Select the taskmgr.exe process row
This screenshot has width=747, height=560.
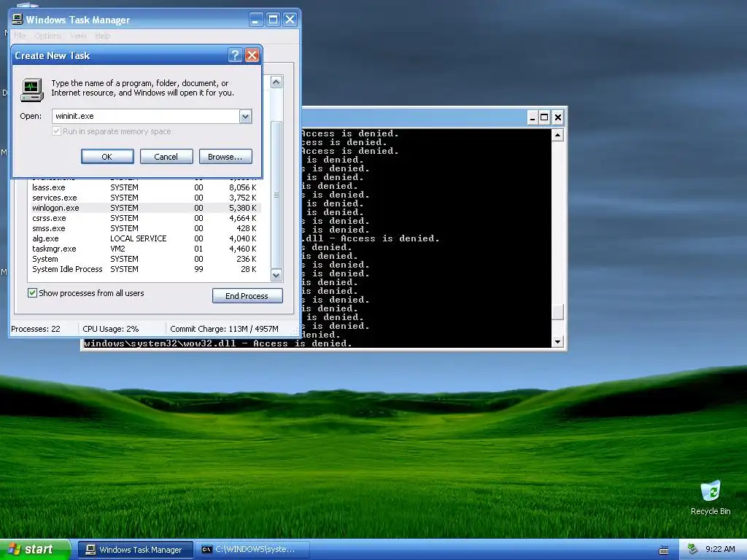point(146,249)
